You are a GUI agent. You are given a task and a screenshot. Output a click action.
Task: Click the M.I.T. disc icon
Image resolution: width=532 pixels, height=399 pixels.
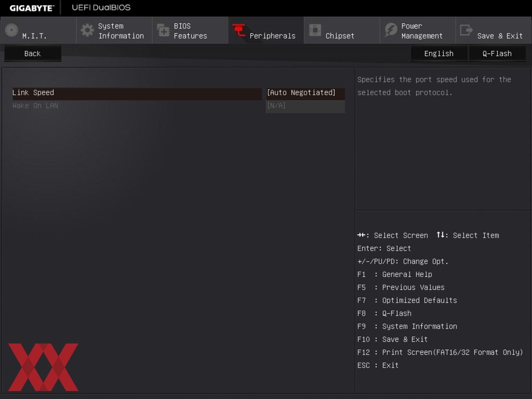tap(12, 30)
